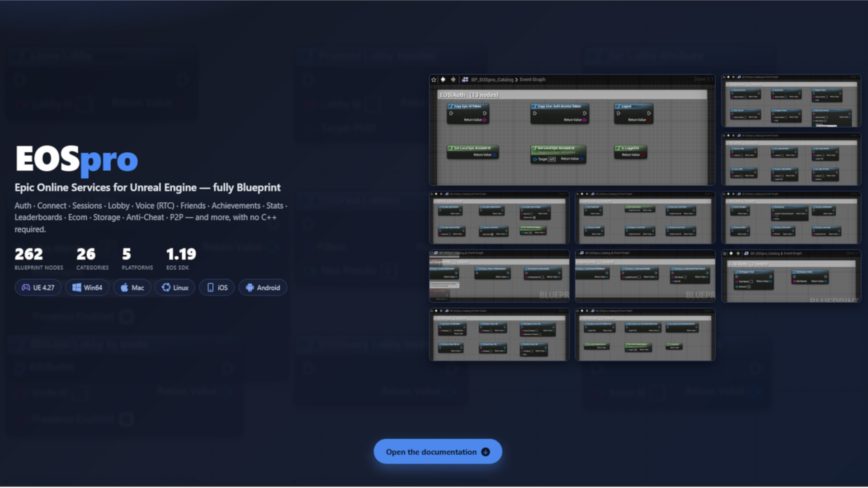Select the Copy Epic Id Token node
Screen dimensions: 868x488
(x=468, y=113)
